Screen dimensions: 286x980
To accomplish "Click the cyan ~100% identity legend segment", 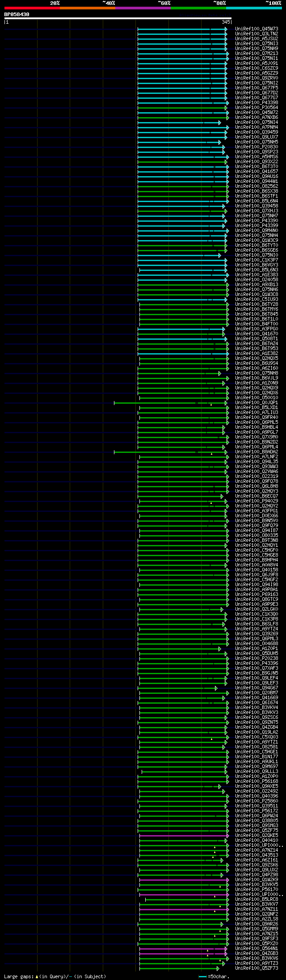I will coord(253,8).
